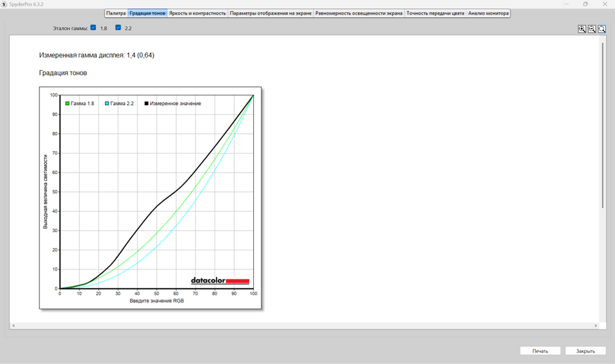
Task: Click the SpyderPro app icon in title bar
Action: 4,4
